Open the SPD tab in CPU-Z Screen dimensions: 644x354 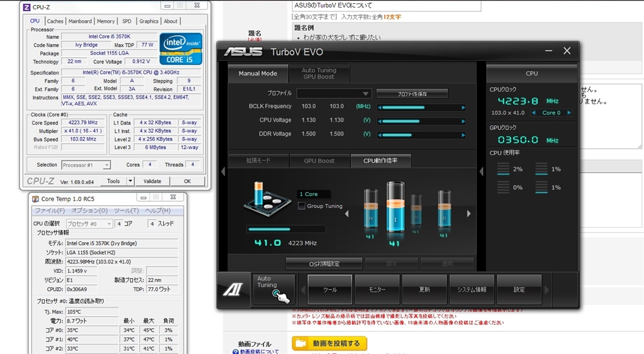127,21
